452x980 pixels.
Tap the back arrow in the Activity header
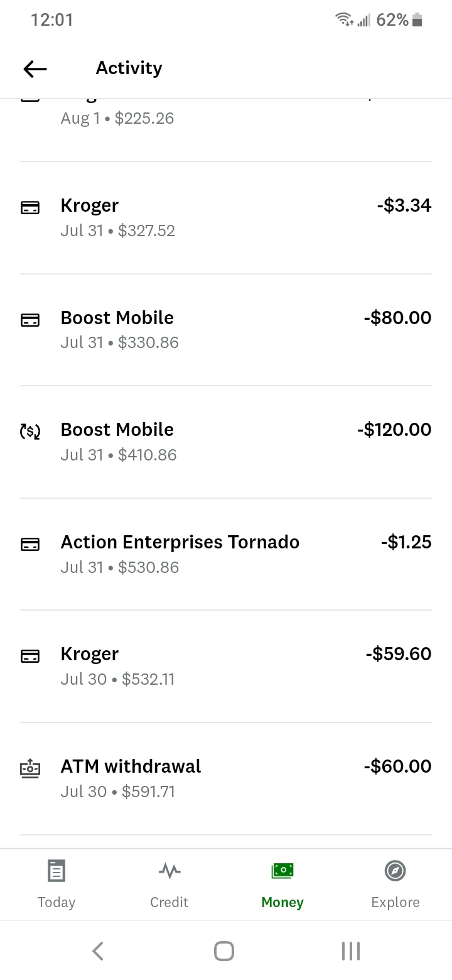click(x=35, y=68)
